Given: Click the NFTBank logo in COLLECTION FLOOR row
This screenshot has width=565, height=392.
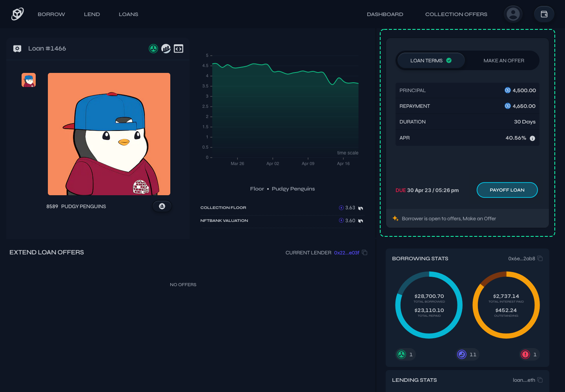Looking at the screenshot, I should coord(361,208).
